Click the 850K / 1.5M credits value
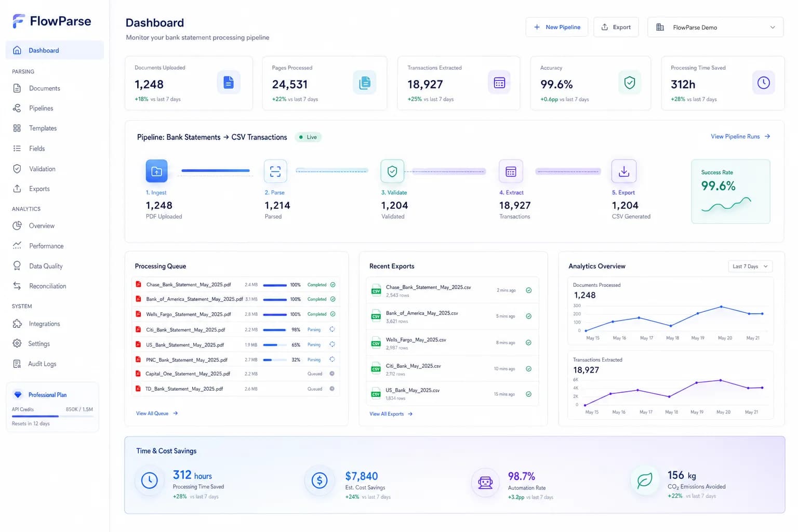 tap(79, 409)
